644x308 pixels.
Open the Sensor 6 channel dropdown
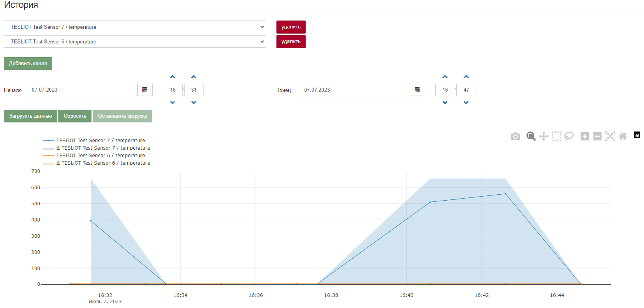pyautogui.click(x=135, y=41)
